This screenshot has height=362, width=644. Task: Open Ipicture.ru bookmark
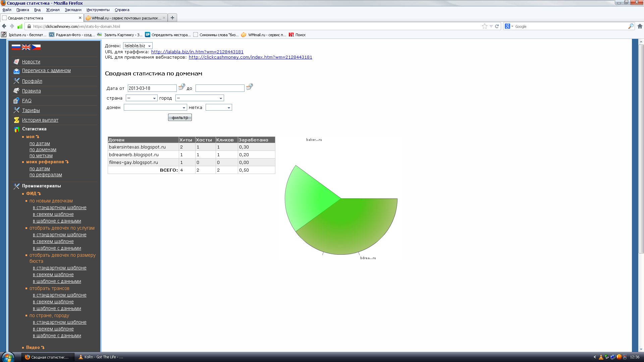[23, 35]
